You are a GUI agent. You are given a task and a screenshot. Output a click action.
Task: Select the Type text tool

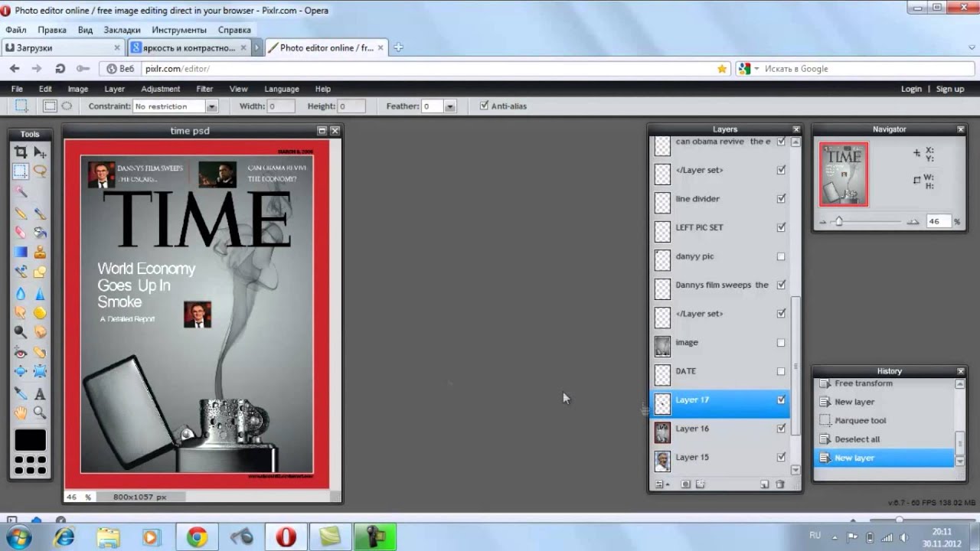[x=40, y=393]
